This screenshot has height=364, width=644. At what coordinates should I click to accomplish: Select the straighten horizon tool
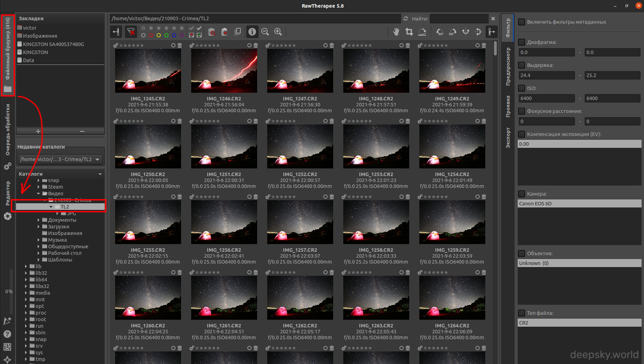click(422, 32)
